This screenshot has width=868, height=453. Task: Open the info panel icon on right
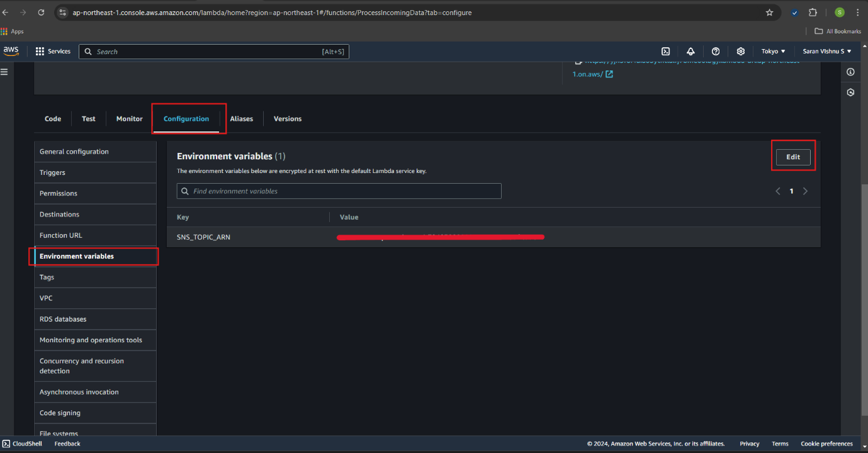tap(850, 72)
